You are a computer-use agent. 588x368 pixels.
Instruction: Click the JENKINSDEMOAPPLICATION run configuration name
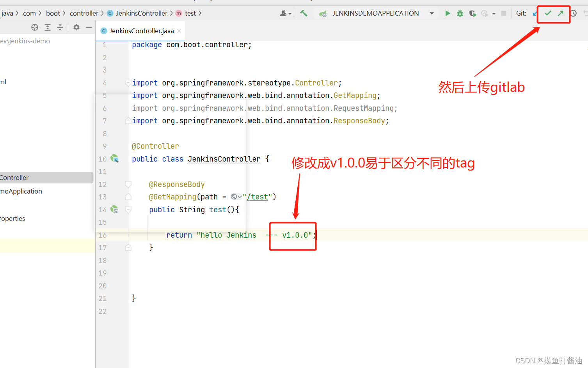pos(376,13)
